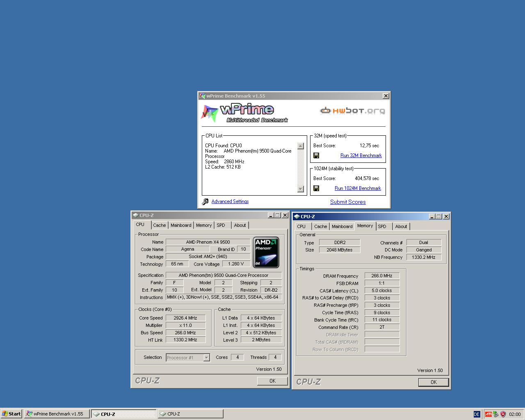The height and width of the screenshot is (420, 525).
Task: Click the green tray icon beside ATI
Action: [495, 414]
